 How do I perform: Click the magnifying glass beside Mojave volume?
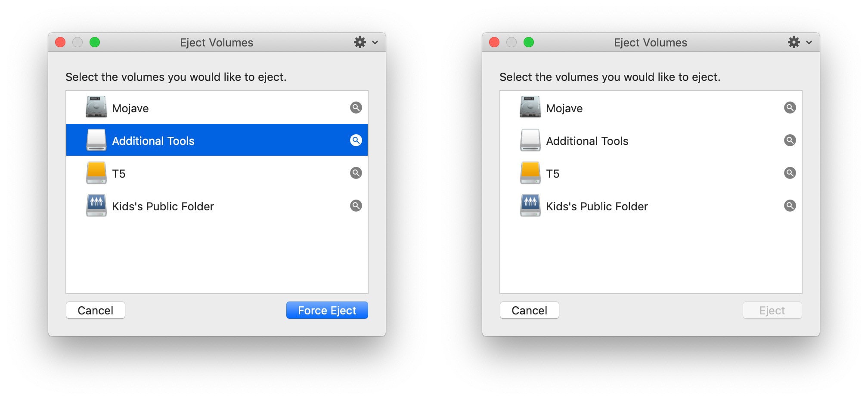point(356,108)
